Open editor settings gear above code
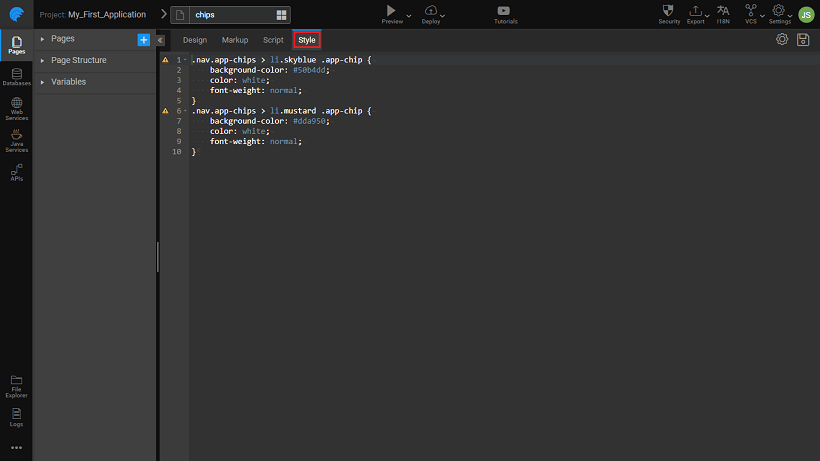The height and width of the screenshot is (461, 820). (x=782, y=39)
